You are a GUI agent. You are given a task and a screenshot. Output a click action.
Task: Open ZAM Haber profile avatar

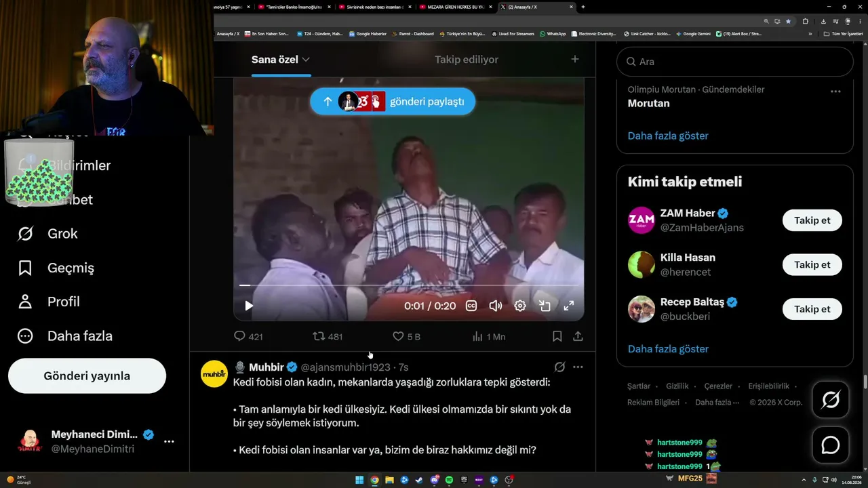pyautogui.click(x=642, y=220)
